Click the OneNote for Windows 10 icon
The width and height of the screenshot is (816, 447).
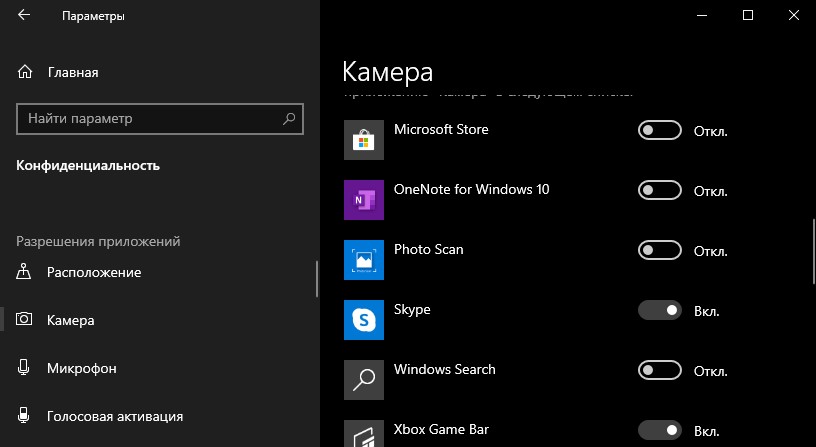(x=363, y=200)
